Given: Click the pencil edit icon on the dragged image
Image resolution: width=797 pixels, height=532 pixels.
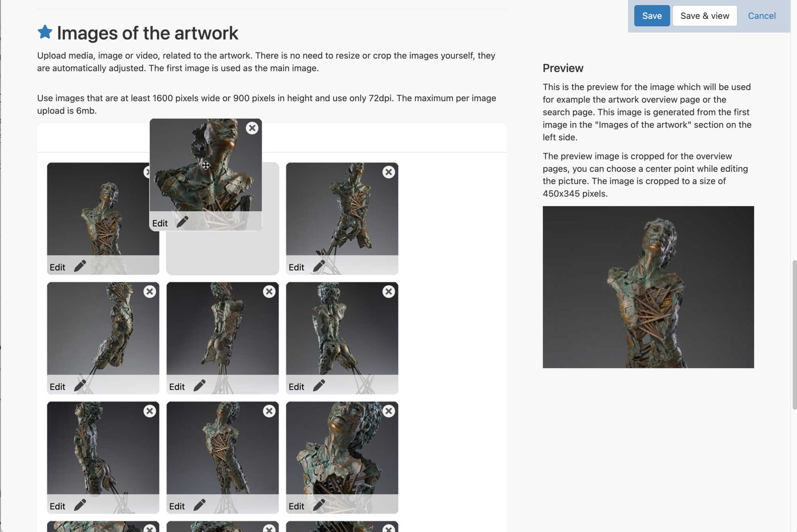Looking at the screenshot, I should pyautogui.click(x=183, y=222).
